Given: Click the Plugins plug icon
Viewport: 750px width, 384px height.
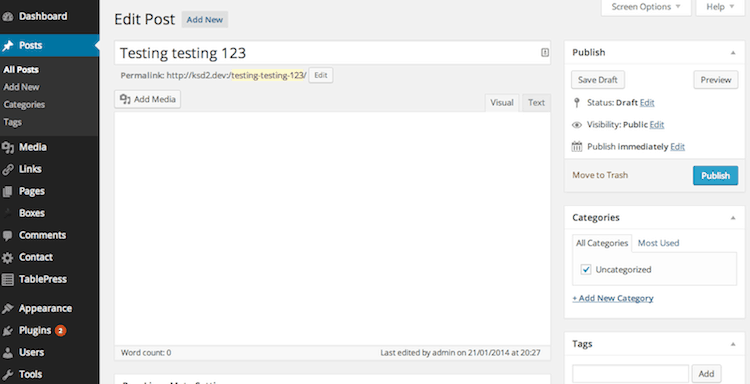Looking at the screenshot, I should pos(7,331).
